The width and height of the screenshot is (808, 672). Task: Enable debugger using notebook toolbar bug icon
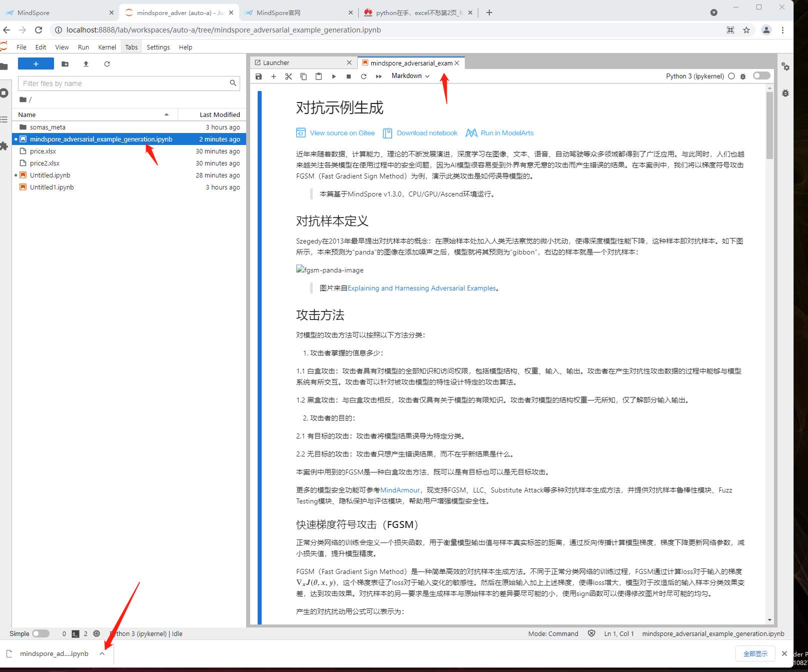743,76
